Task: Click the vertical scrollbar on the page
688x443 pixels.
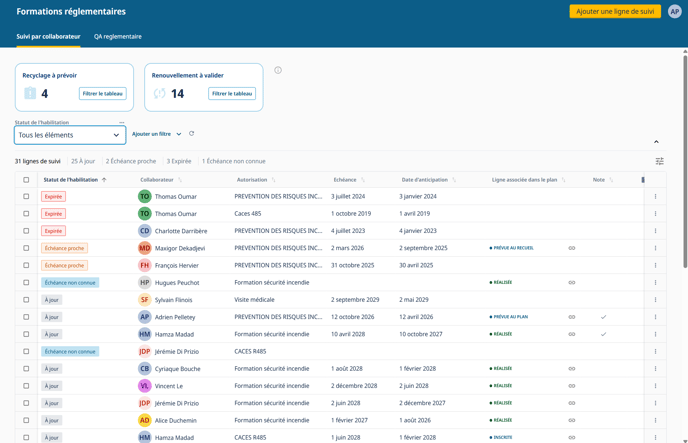Action: pos(685,160)
